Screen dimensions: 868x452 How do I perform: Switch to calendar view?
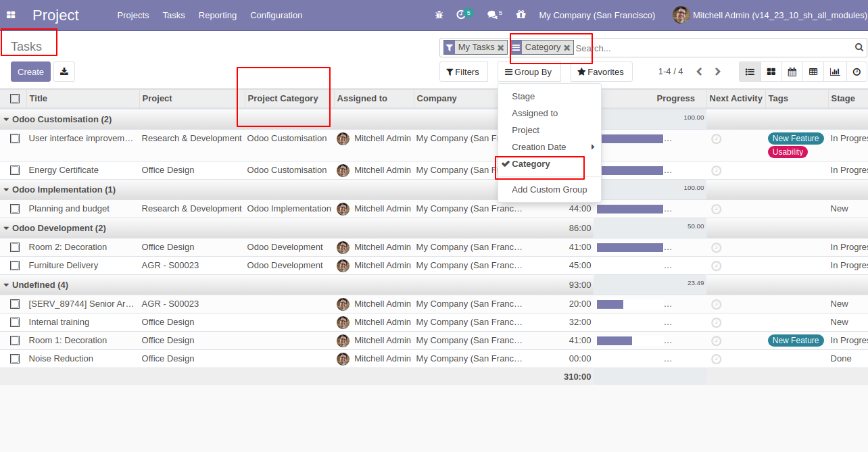pos(792,72)
